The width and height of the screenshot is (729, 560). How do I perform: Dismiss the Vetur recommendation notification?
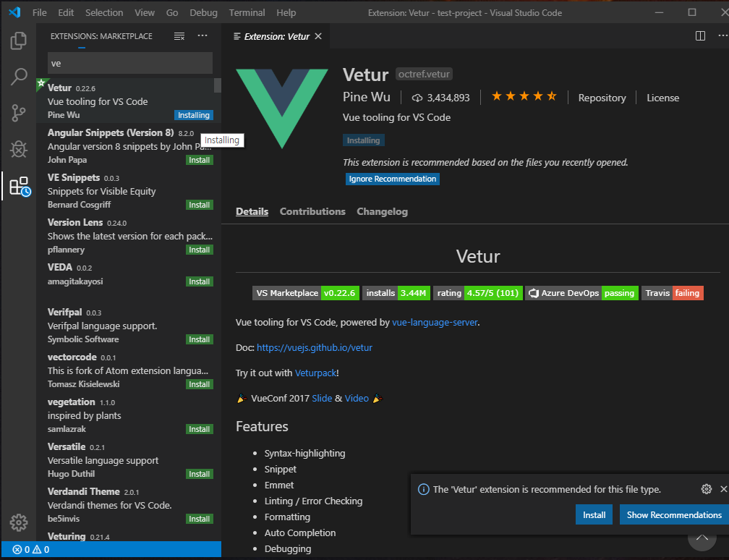[x=723, y=489]
